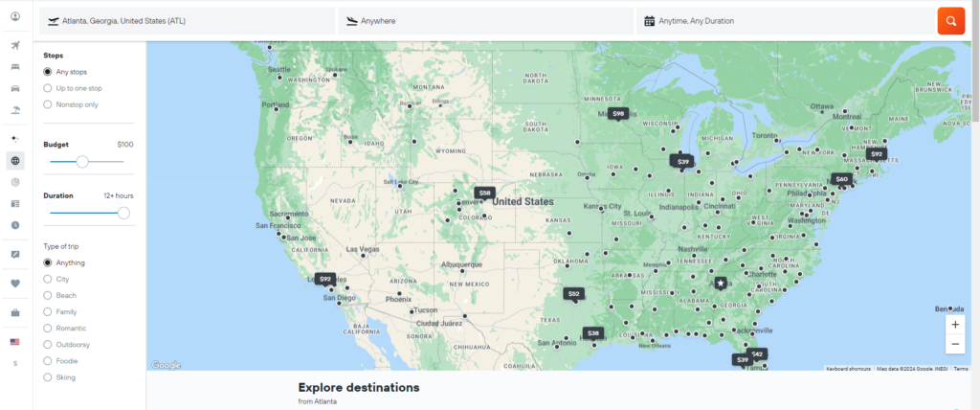This screenshot has width=980, height=410.
Task: Select the $92 price marker at Los Angeles
Action: pyautogui.click(x=325, y=279)
